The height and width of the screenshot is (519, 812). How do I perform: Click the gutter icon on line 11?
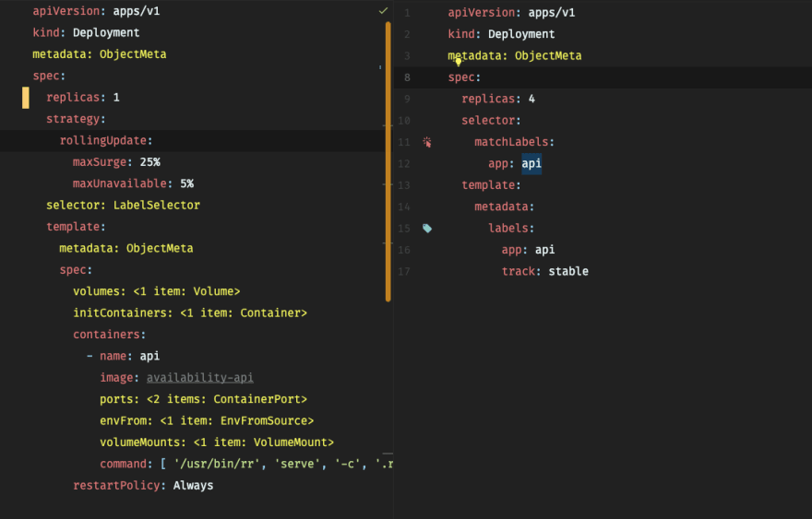coord(426,142)
